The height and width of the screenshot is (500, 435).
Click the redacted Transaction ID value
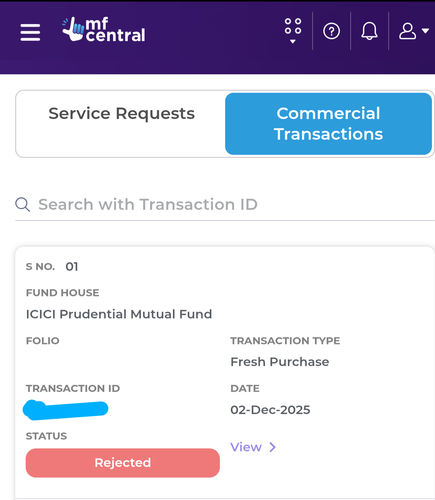click(65, 409)
